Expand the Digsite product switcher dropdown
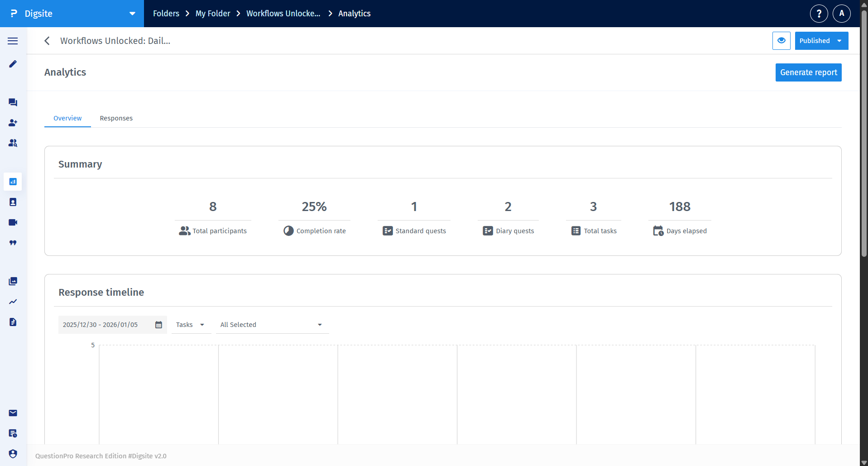 (132, 14)
